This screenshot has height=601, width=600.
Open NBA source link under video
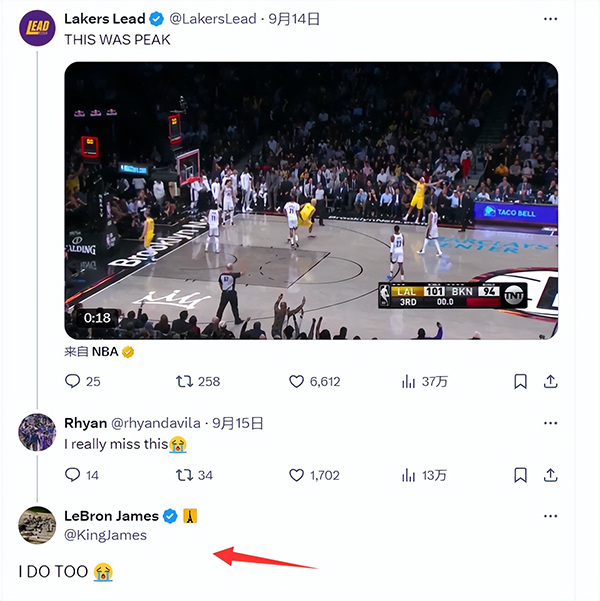(105, 351)
